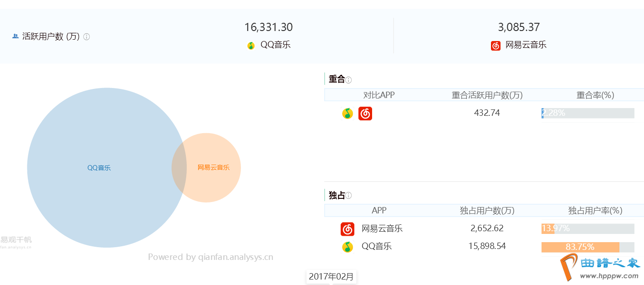Click the 重合活跃用户数(万) column header

tap(487, 95)
